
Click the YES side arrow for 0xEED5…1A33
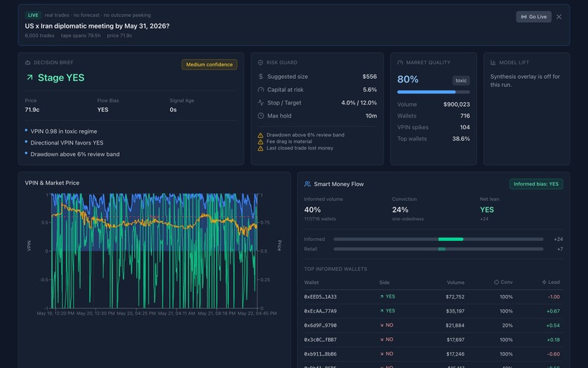pos(382,296)
